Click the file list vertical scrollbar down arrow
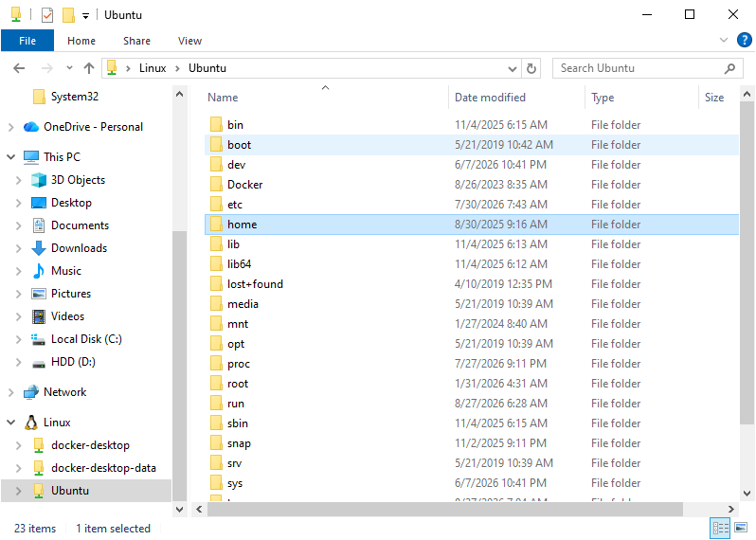Viewport: 756px width, 540px height. click(747, 494)
